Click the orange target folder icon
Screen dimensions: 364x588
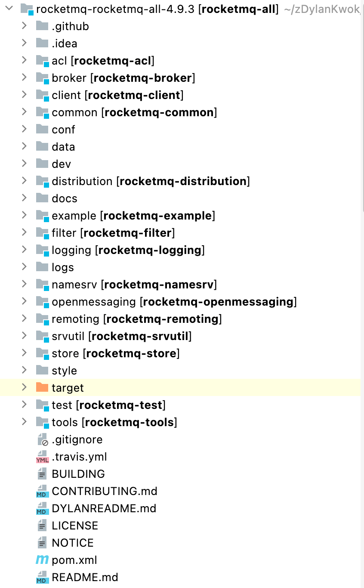(x=42, y=388)
